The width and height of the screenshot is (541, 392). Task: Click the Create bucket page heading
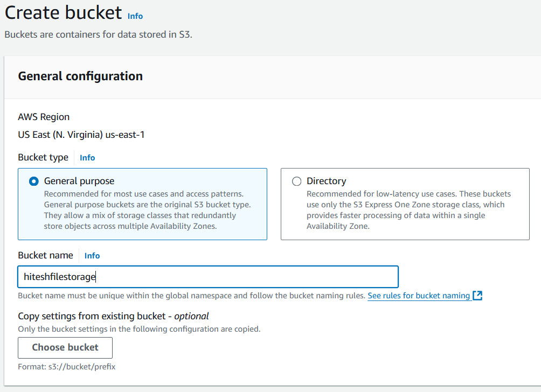(x=63, y=13)
